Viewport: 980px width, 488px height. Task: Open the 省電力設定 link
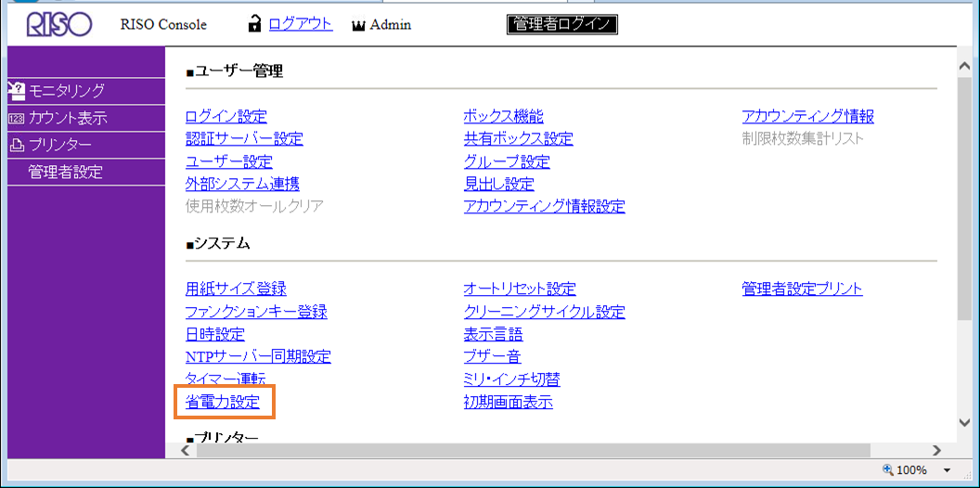click(x=223, y=402)
